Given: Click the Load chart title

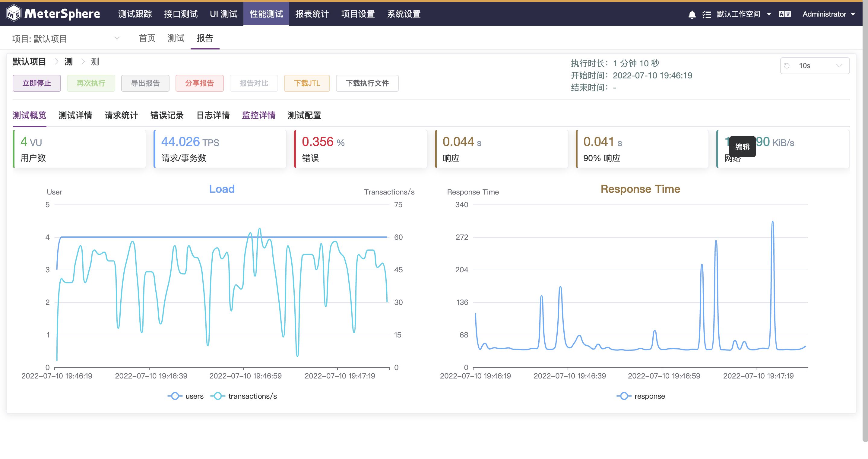Looking at the screenshot, I should click(x=222, y=189).
